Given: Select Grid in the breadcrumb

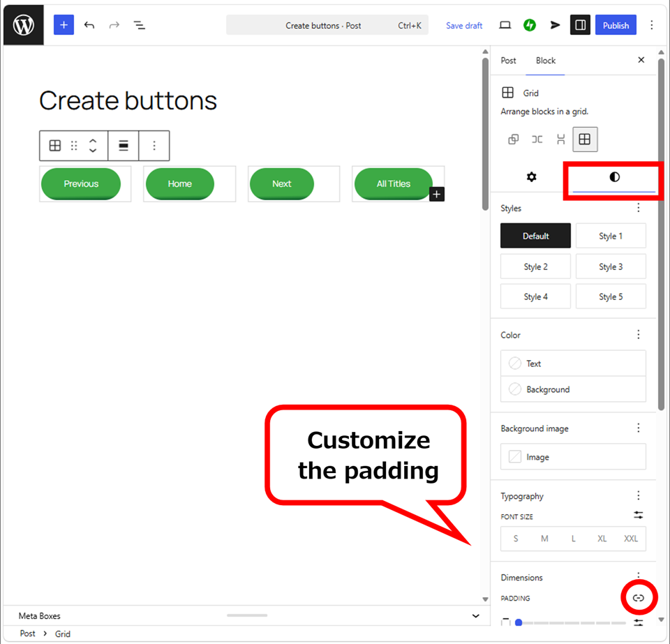Looking at the screenshot, I should (62, 634).
